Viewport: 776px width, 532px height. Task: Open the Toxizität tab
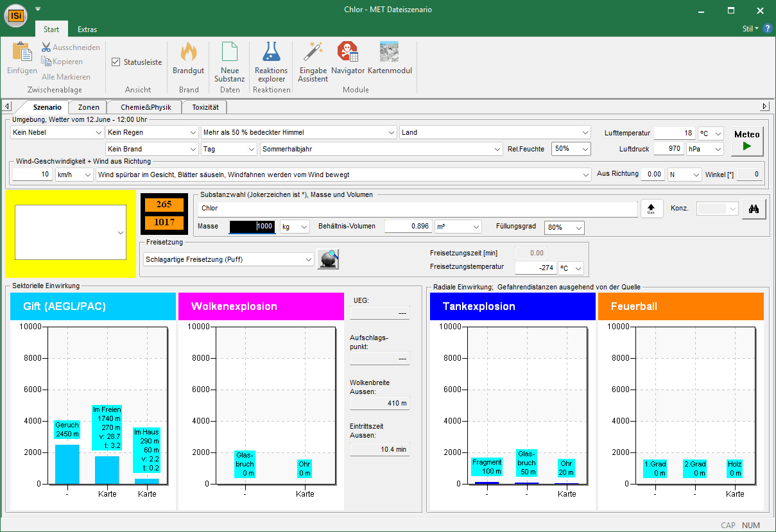(x=205, y=107)
